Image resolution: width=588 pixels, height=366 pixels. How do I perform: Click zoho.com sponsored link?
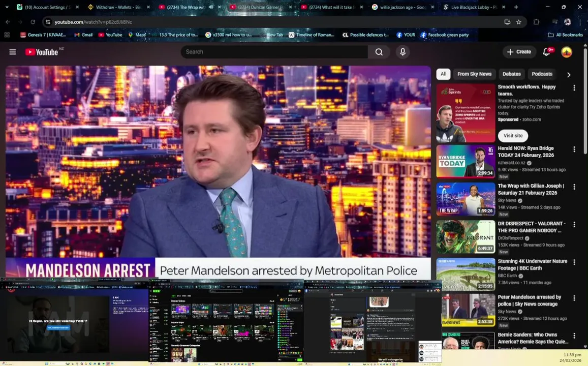coord(532,119)
